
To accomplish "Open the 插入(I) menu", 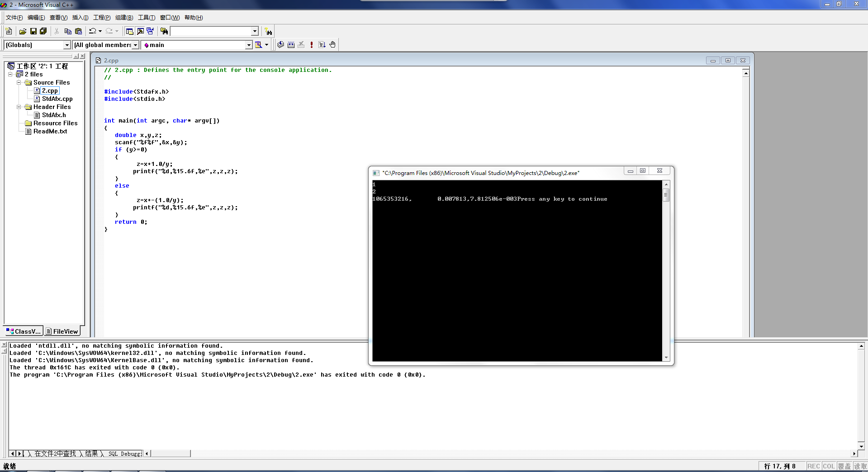I will 80,18.
